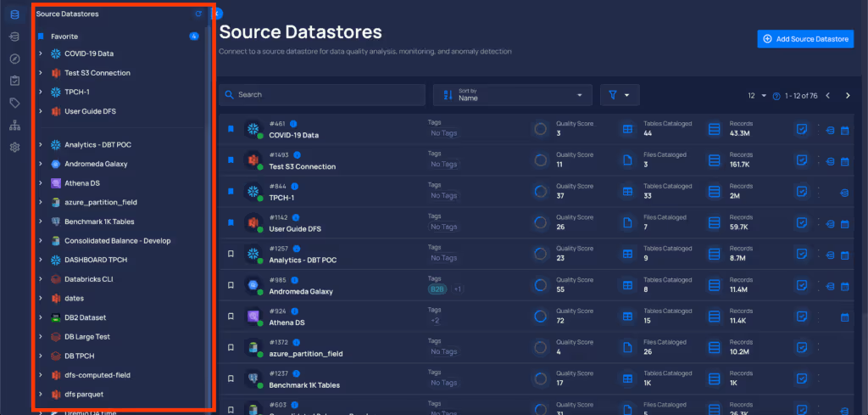Screen dimensions: 868x415
Task: Click Tables Cataloged icon in COVID-19 Data row
Action: (627, 129)
